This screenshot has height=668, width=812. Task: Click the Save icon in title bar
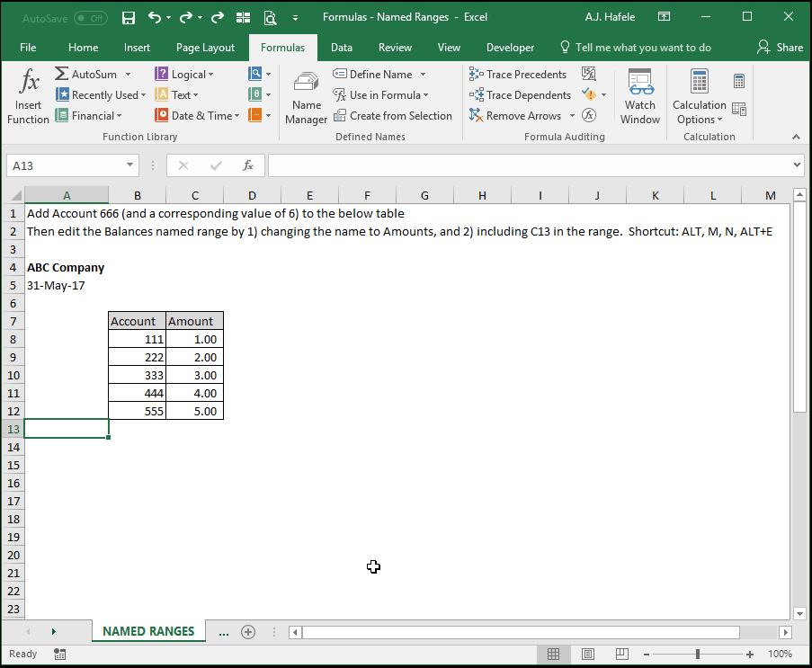(x=129, y=18)
